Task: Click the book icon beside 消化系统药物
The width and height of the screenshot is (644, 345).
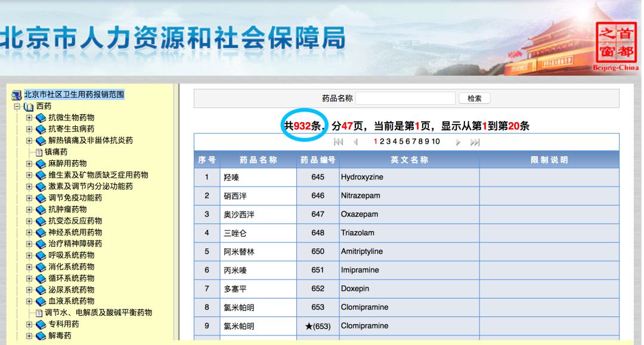Action: coord(41,268)
